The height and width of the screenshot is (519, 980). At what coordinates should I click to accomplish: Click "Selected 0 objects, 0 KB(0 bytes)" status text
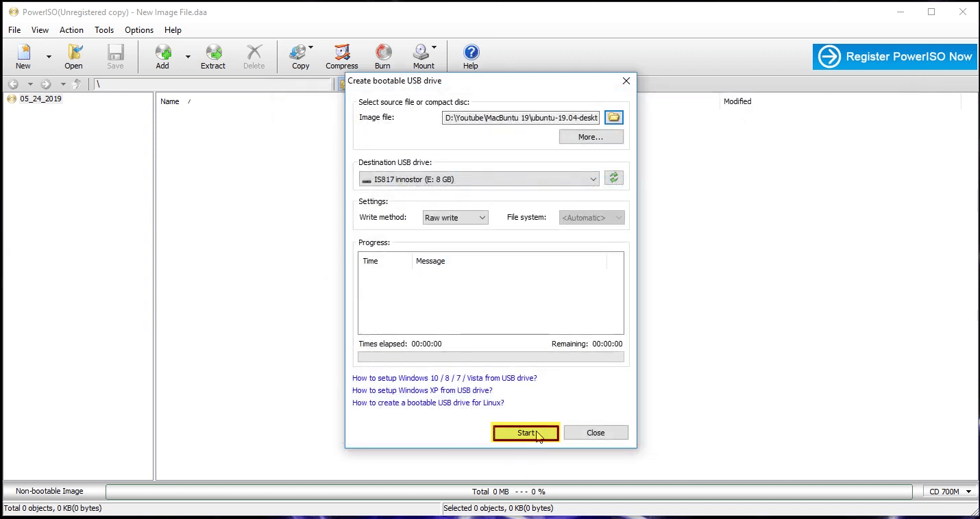[x=498, y=508]
